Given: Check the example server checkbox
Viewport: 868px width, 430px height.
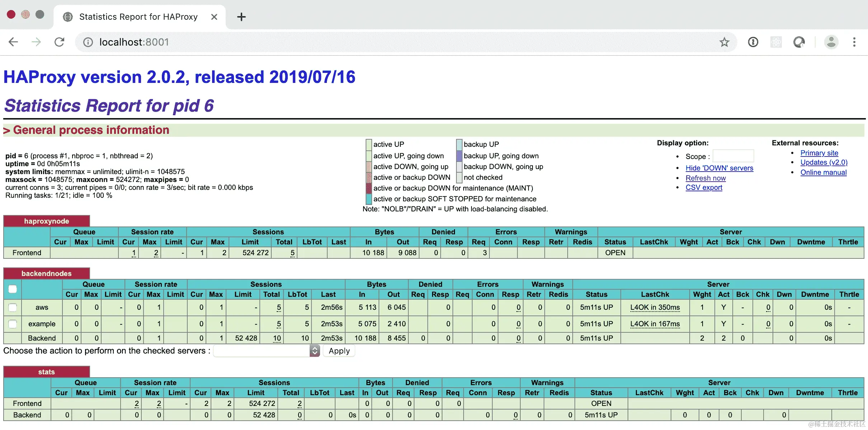Looking at the screenshot, I should (x=13, y=324).
